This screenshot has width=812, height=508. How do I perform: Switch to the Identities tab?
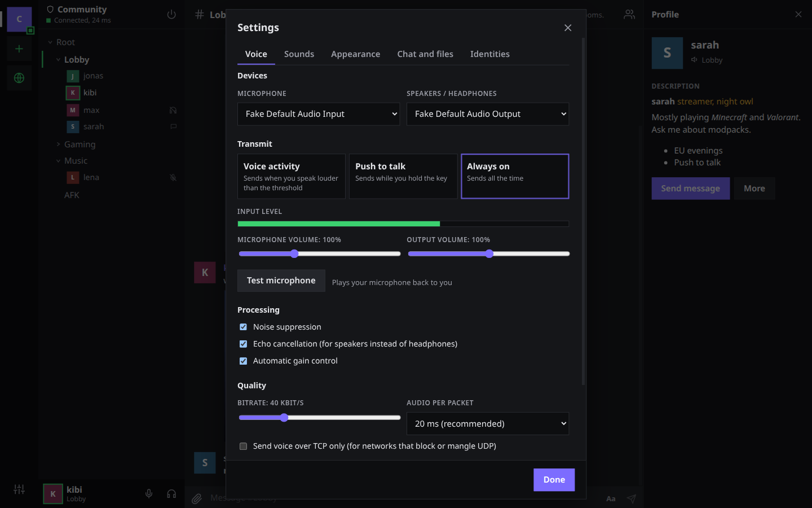point(490,54)
